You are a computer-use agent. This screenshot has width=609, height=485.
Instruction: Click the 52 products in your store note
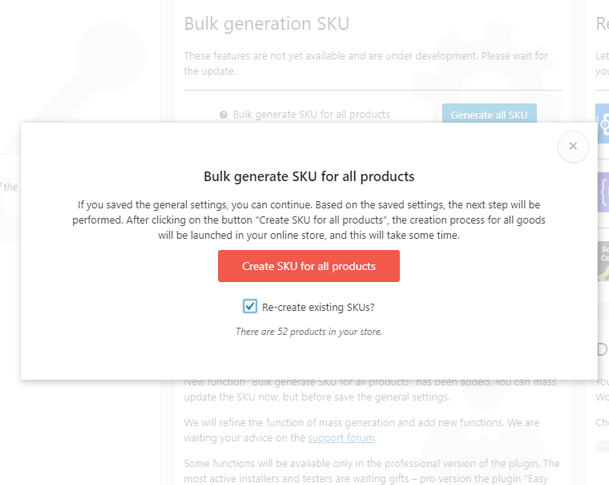pos(309,331)
